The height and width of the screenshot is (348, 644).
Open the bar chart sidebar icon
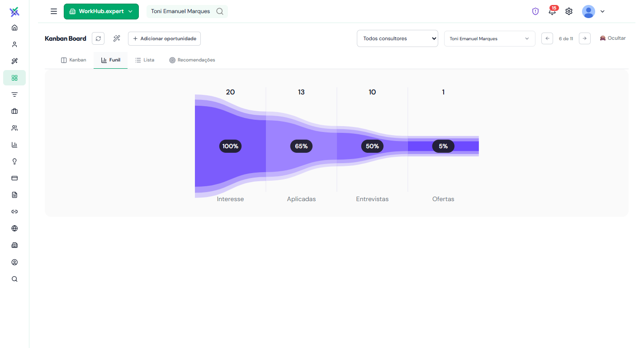click(x=14, y=145)
